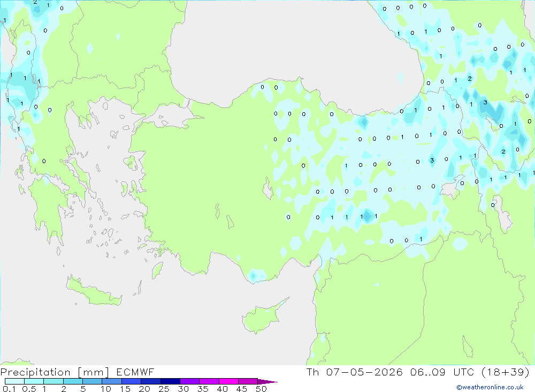Select the 35–40 mm legend color swatch

coord(209,381)
